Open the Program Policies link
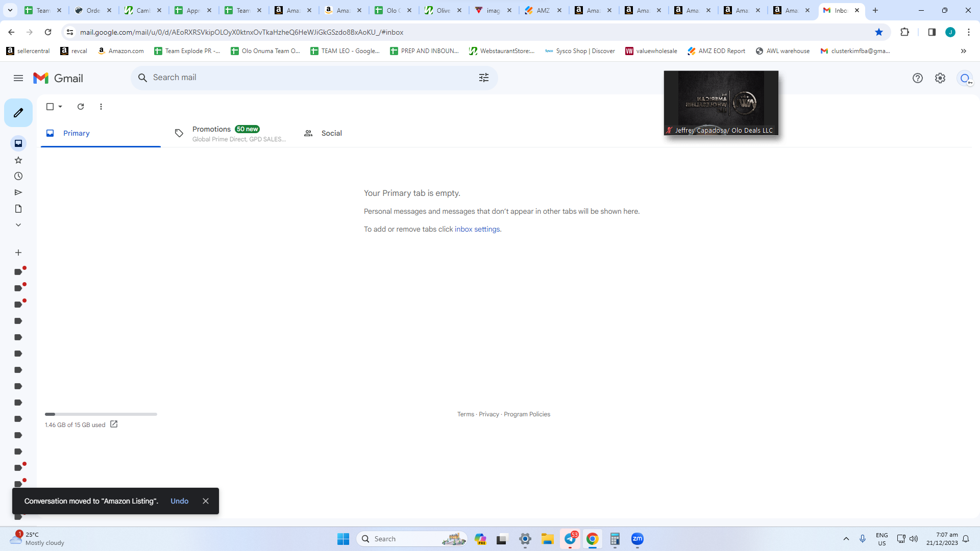The width and height of the screenshot is (980, 551). pyautogui.click(x=527, y=414)
